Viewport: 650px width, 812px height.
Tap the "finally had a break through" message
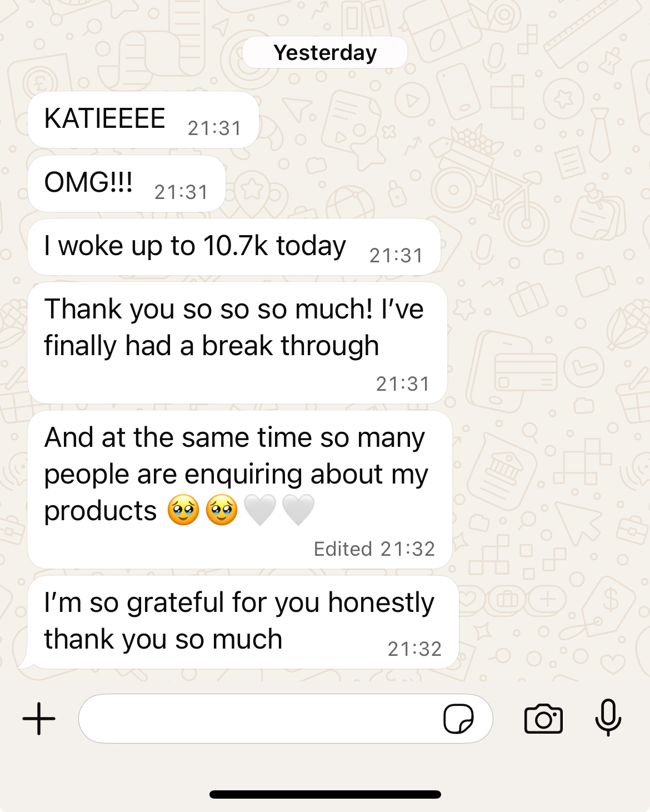click(x=237, y=343)
